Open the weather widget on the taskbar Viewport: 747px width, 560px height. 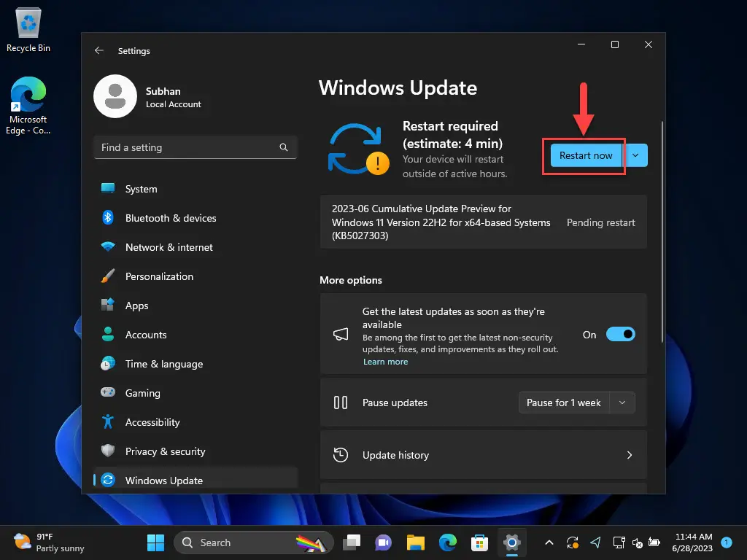[x=49, y=542]
